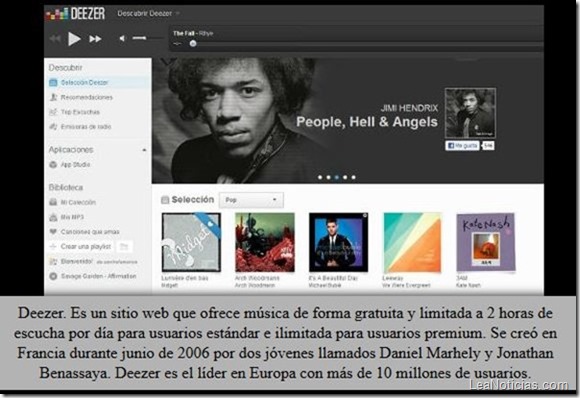Click the heart icon for loved songs

click(x=53, y=232)
